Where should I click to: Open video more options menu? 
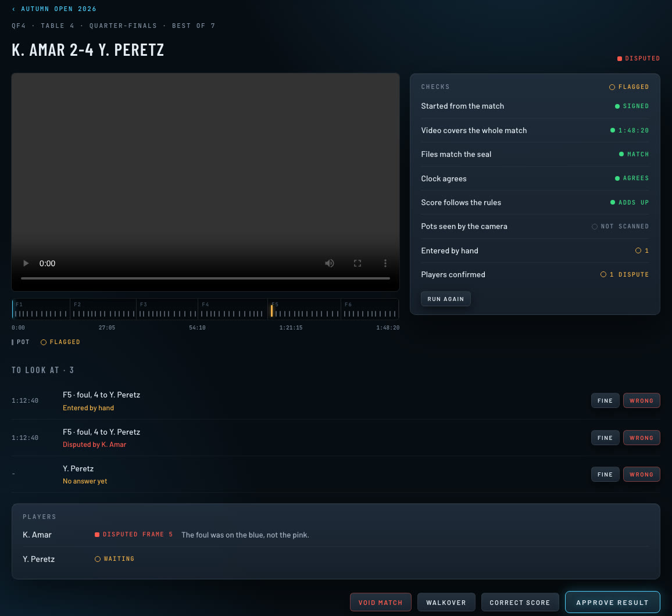click(385, 263)
